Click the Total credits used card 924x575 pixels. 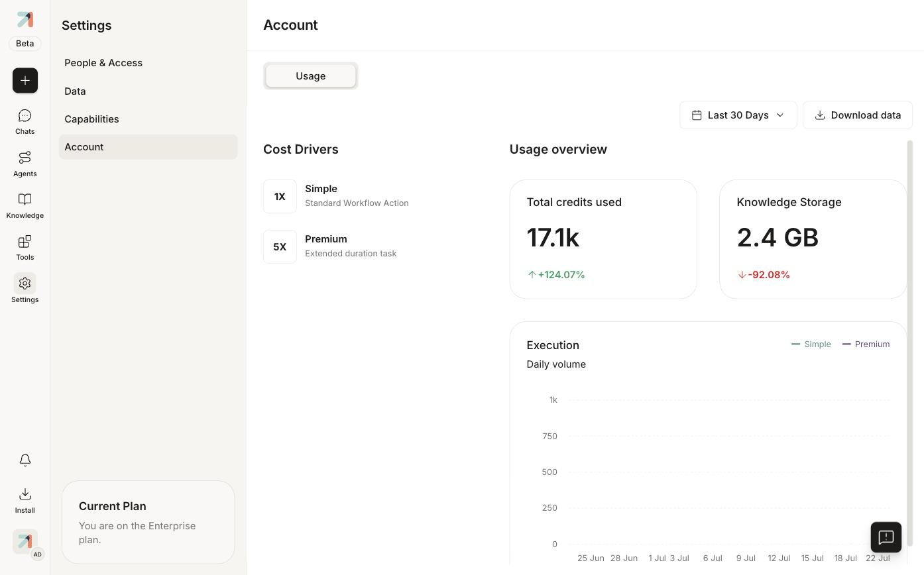click(x=603, y=239)
